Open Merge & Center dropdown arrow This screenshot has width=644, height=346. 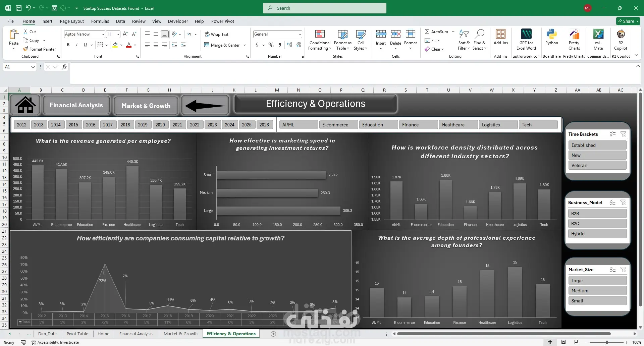[245, 45]
